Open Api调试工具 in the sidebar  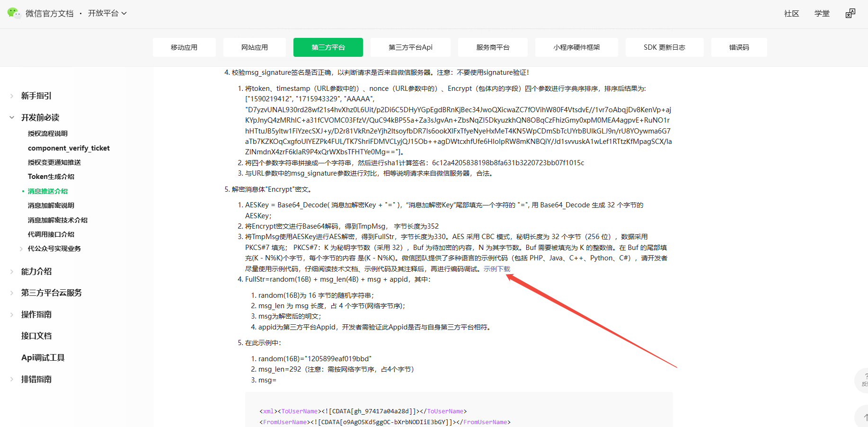43,357
